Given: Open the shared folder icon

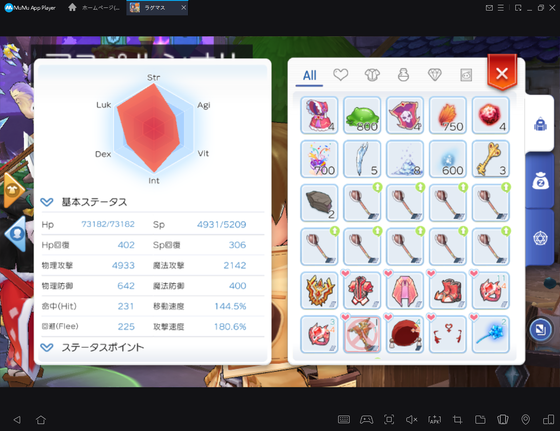Looking at the screenshot, I should (x=480, y=420).
